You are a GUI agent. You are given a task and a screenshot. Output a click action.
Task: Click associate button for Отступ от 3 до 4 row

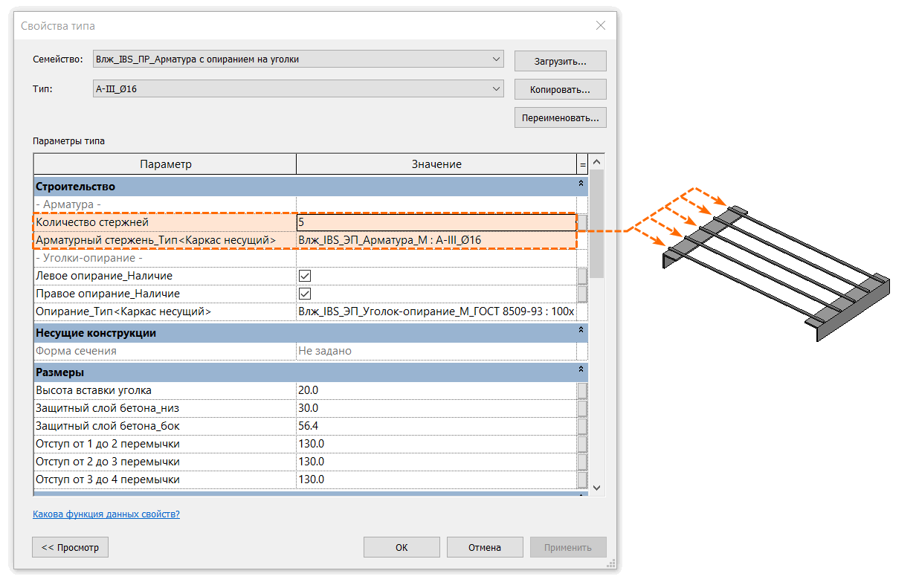(x=582, y=479)
